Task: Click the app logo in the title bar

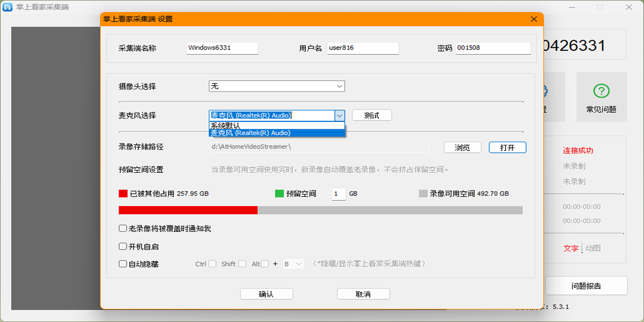Action: click(x=8, y=8)
